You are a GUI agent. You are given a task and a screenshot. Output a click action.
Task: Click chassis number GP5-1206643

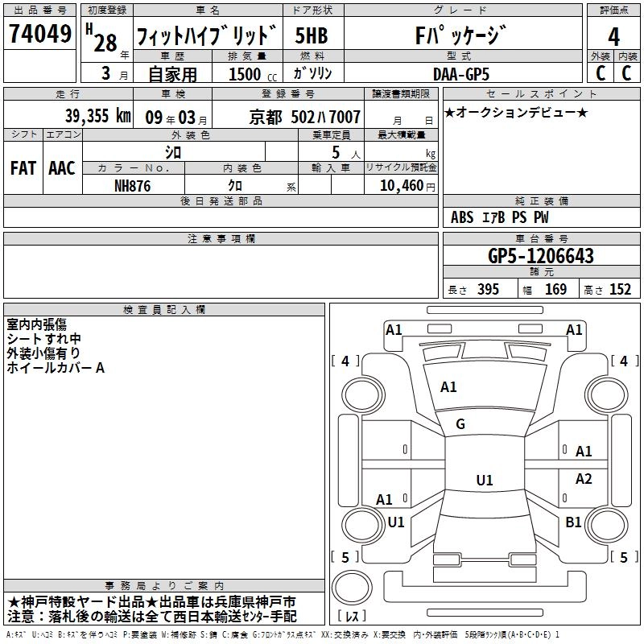540,256
